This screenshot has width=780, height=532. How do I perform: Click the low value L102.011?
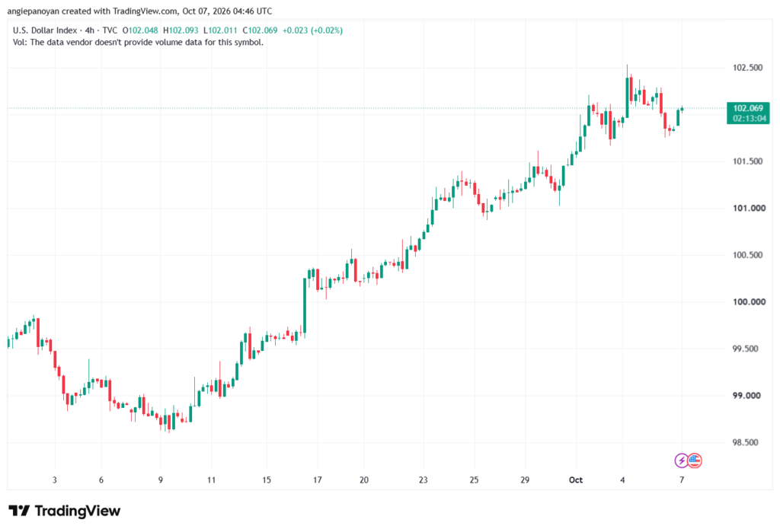click(220, 30)
